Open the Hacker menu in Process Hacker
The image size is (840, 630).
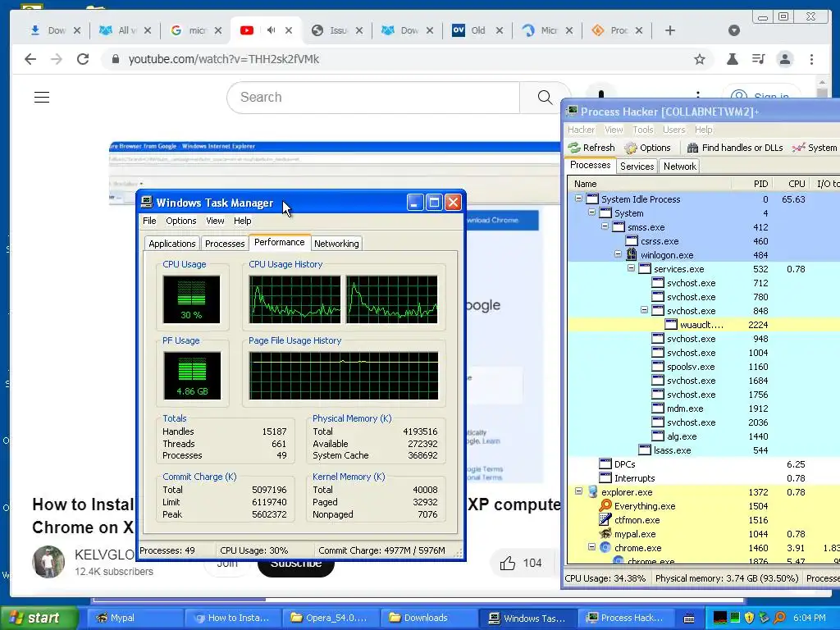click(x=582, y=130)
